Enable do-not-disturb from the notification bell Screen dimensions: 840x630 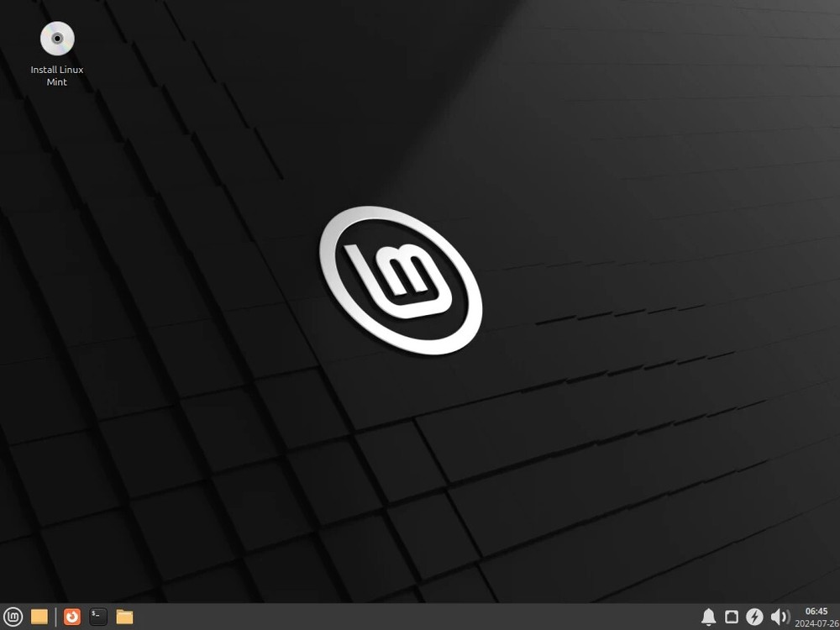coord(709,616)
